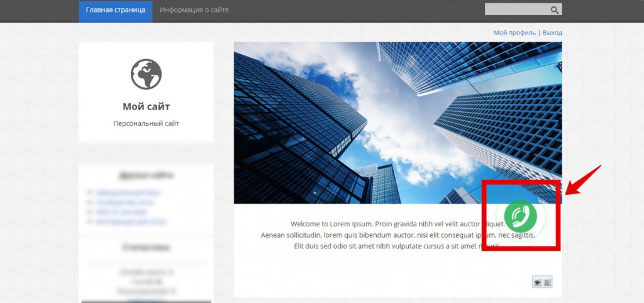Click the green phone callback widget
The image size is (644, 303).
click(x=520, y=216)
